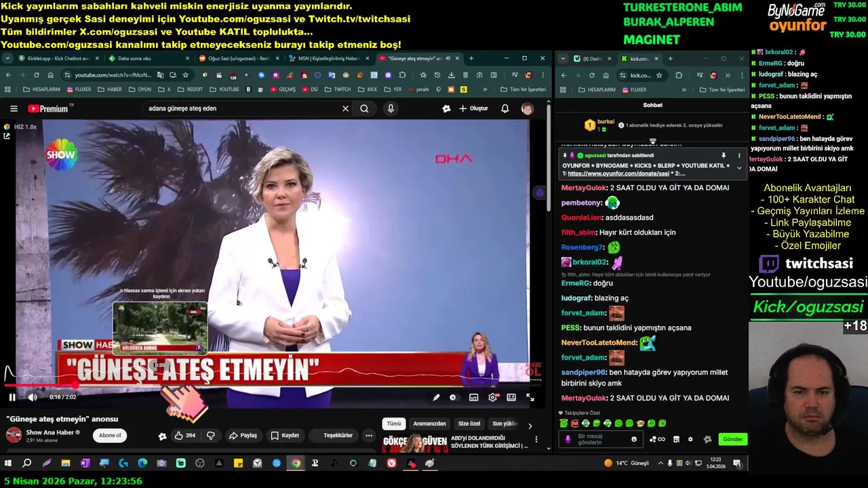Switch to the Kicklet.app browser tab
The height and width of the screenshot is (488, 868).
[x=58, y=58]
